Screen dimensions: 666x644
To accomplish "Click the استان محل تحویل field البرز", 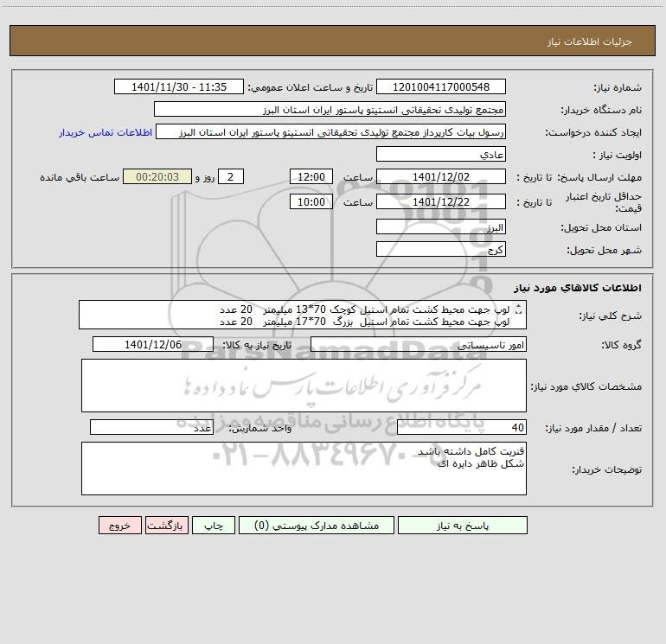I will tap(441, 226).
